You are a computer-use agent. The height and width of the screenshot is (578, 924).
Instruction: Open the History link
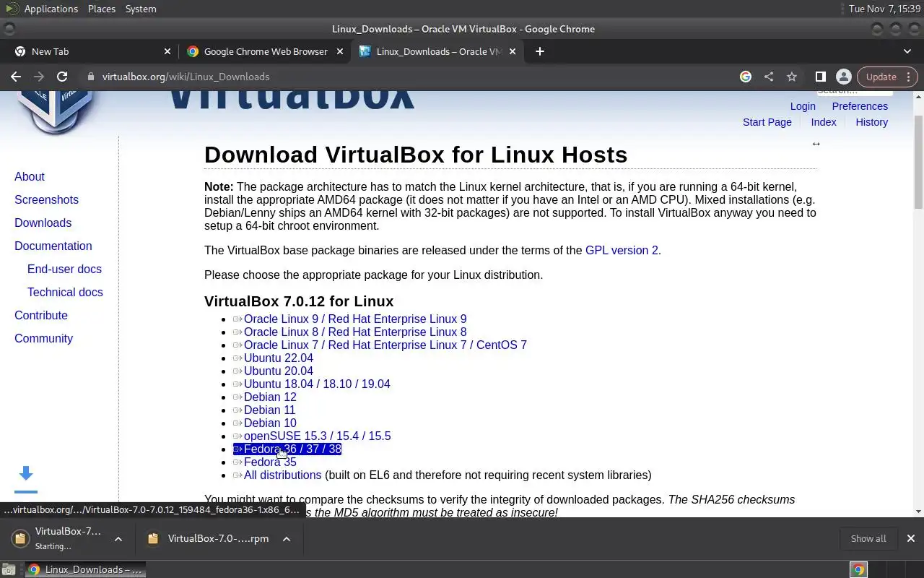coord(872,122)
